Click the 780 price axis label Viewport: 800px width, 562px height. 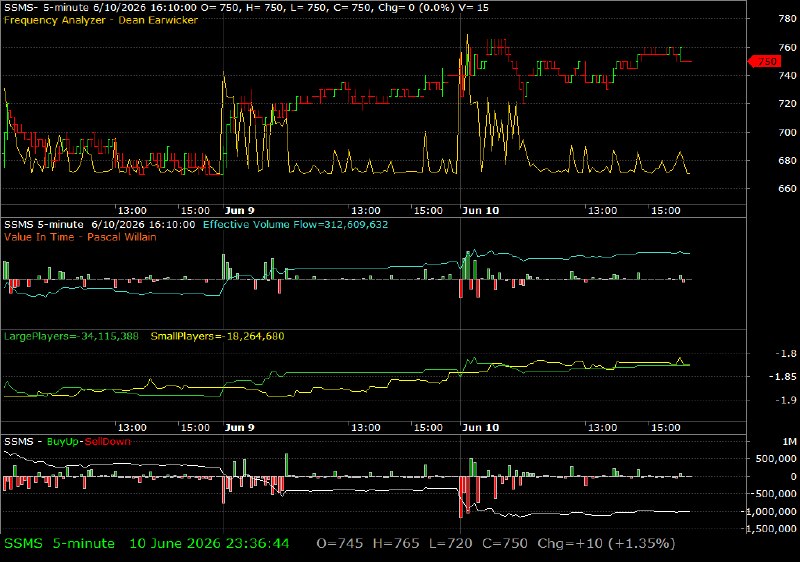[787, 19]
